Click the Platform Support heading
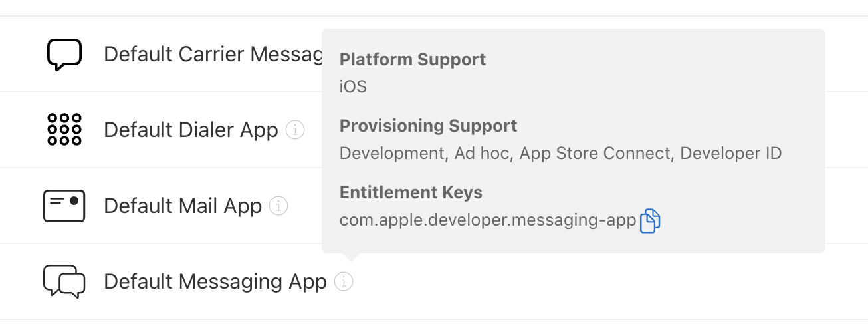The image size is (868, 326). click(x=413, y=59)
